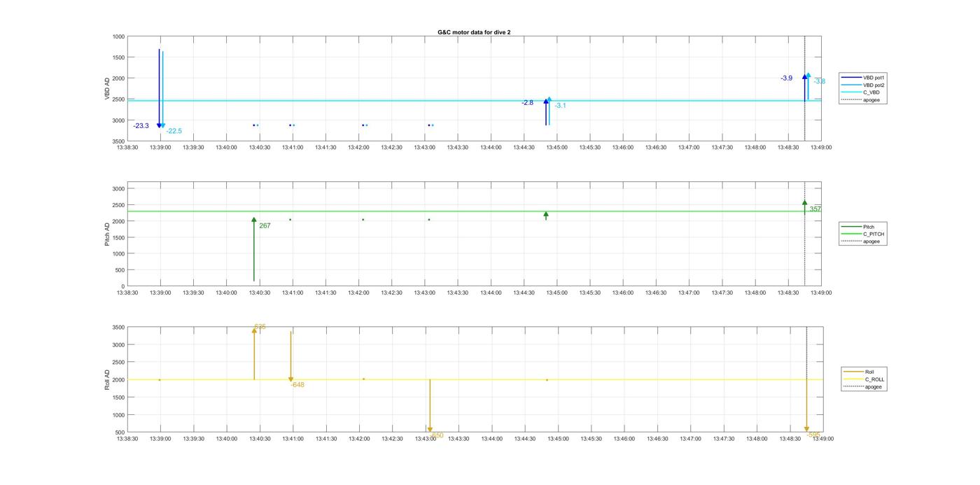The width and height of the screenshot is (980, 485).
Task: Click the small green pitch arrow near 13:44:50
Action: point(546,216)
